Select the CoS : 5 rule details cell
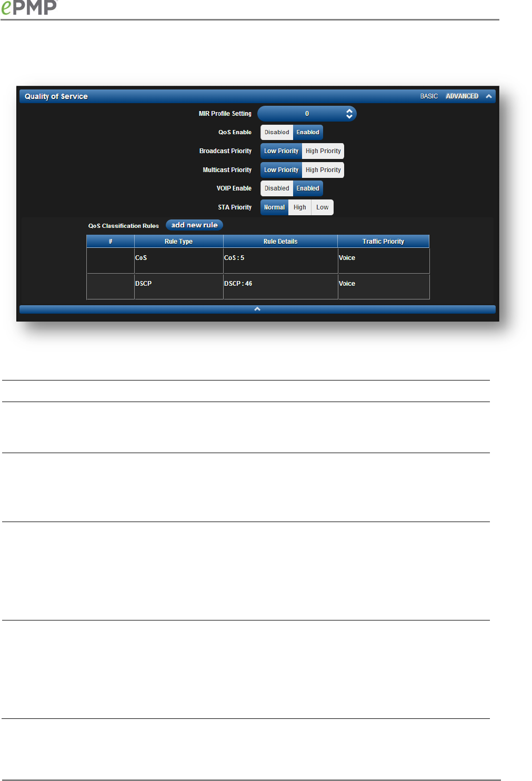Image resolution: width=532 pixels, height=781 pixels. coord(280,261)
